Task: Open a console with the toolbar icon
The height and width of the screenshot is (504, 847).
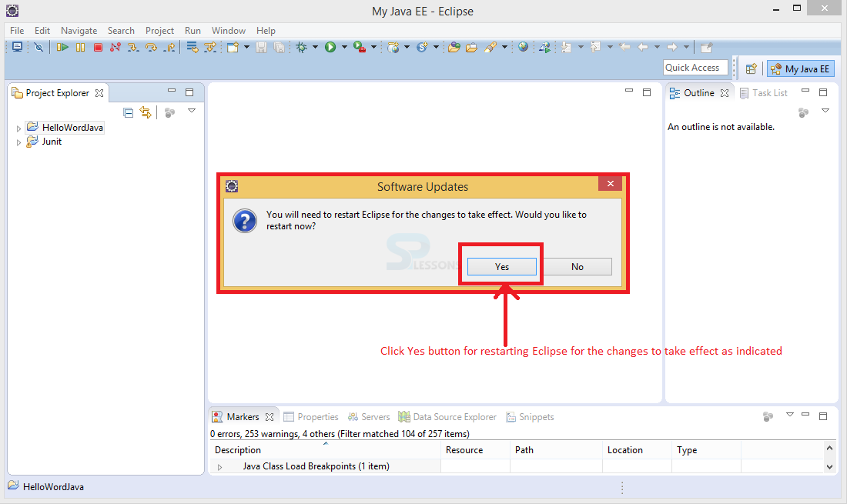Action: click(17, 48)
